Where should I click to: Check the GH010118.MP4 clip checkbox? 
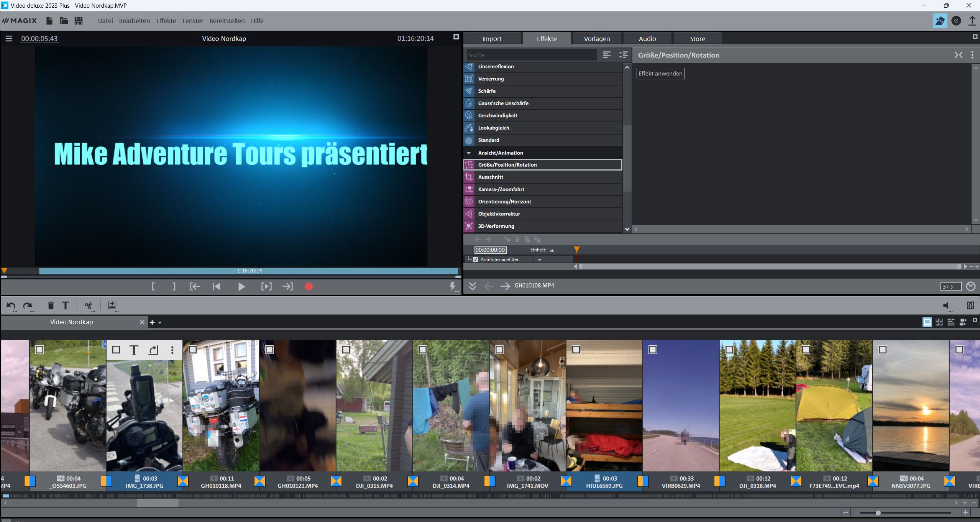click(x=193, y=350)
